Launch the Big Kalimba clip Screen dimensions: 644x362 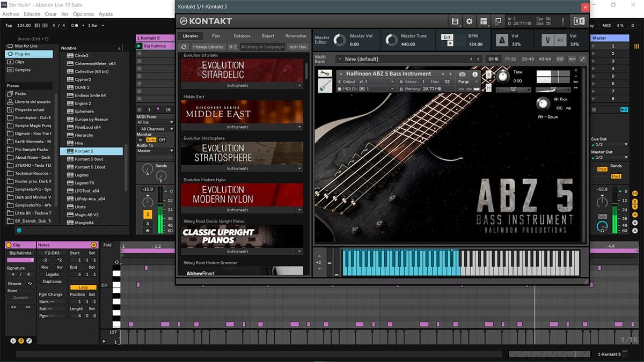tap(140, 46)
